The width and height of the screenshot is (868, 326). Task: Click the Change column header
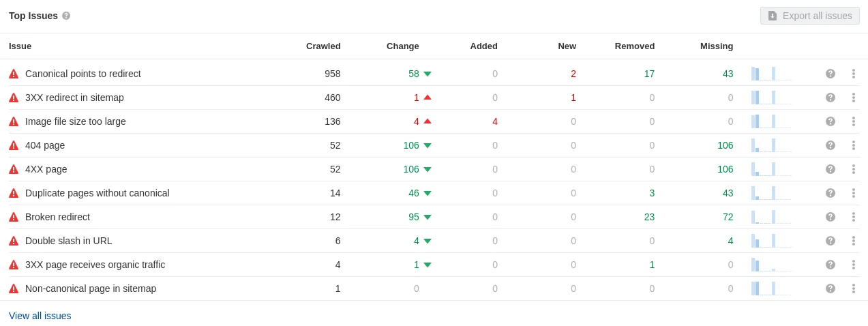click(x=402, y=46)
